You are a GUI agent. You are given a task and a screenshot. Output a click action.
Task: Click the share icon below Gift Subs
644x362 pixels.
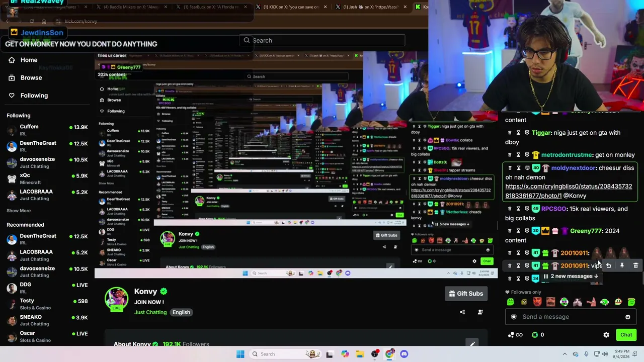[x=462, y=312]
